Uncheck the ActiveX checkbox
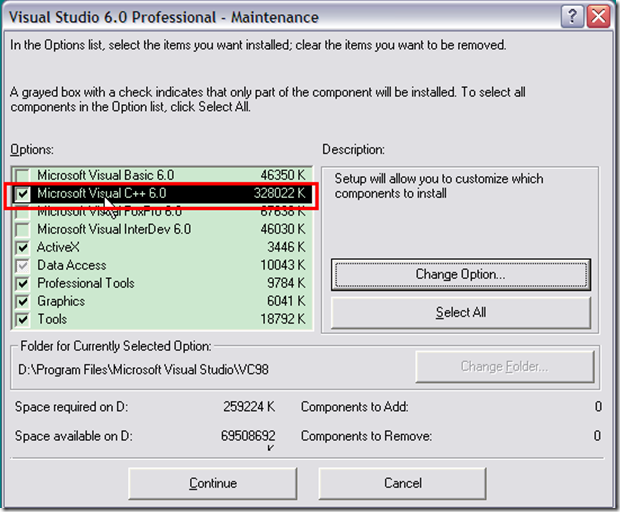620x512 pixels. (23, 247)
